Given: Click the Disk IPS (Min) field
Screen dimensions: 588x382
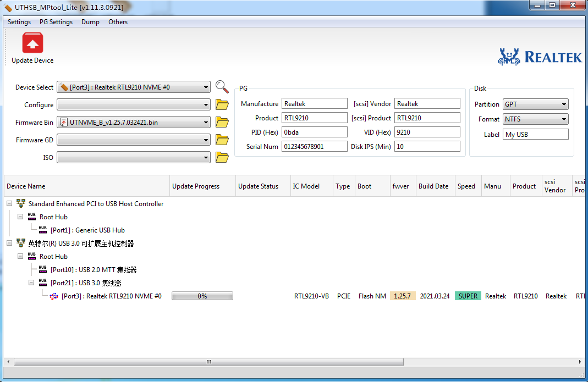Looking at the screenshot, I should tap(427, 147).
